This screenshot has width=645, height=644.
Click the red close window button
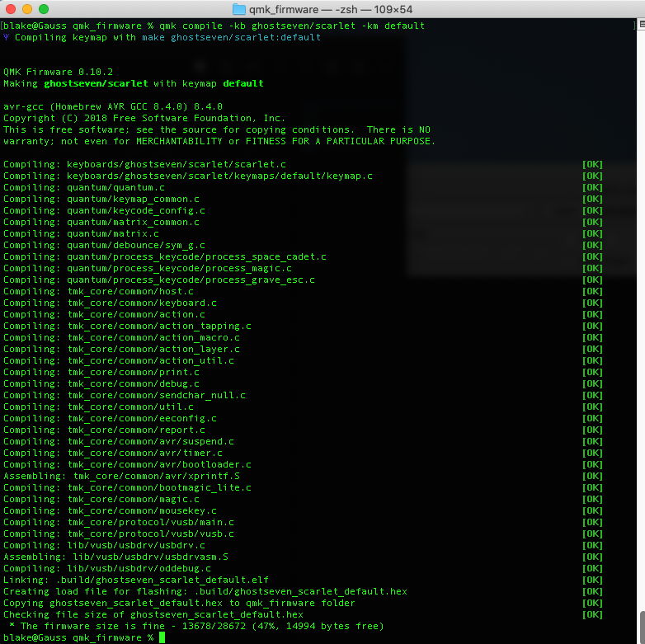click(x=11, y=9)
